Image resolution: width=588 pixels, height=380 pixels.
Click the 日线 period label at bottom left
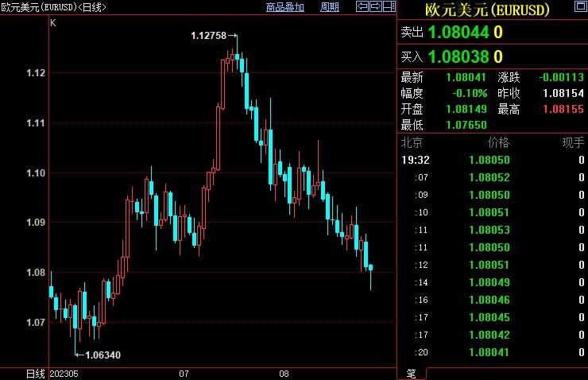click(x=35, y=373)
